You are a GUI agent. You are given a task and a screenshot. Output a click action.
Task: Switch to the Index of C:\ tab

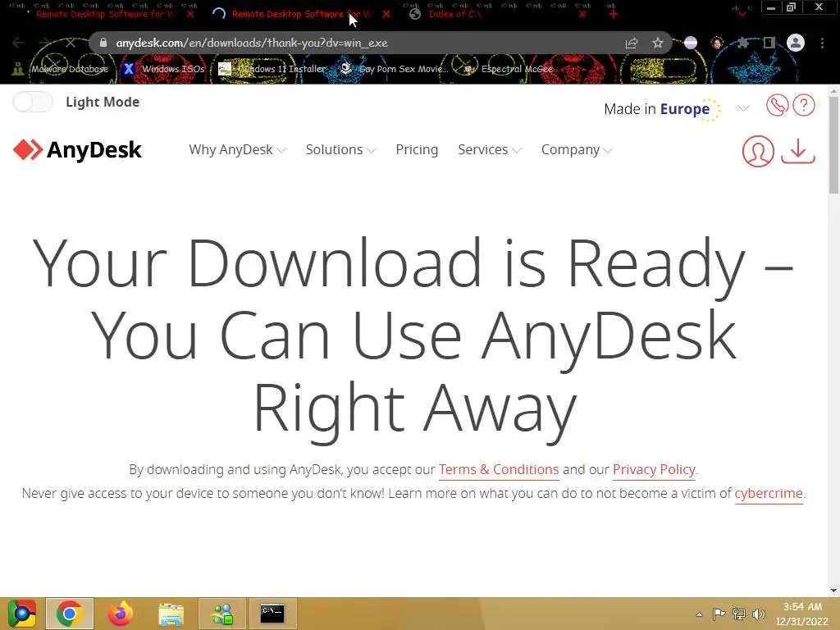455,15
